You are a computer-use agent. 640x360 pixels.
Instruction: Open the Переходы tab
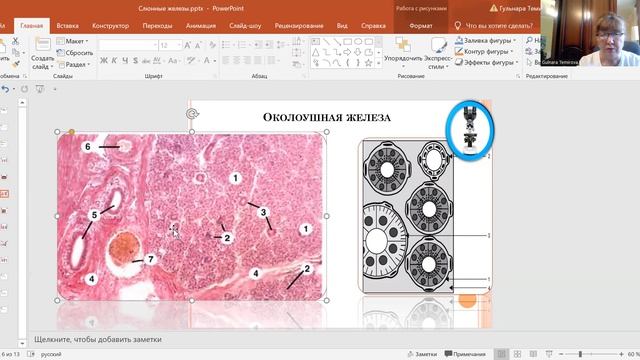[x=157, y=25]
